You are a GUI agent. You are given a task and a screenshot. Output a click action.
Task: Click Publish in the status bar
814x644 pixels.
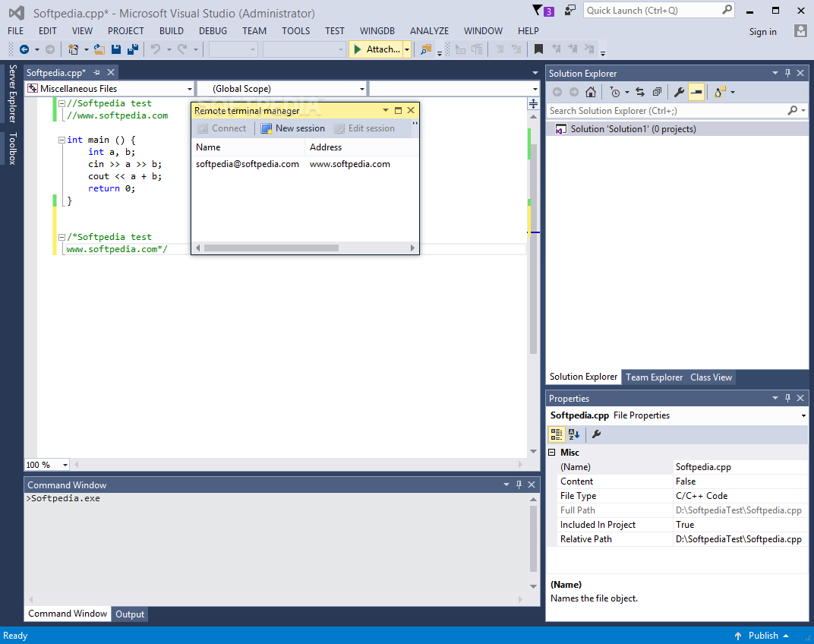pyautogui.click(x=763, y=636)
